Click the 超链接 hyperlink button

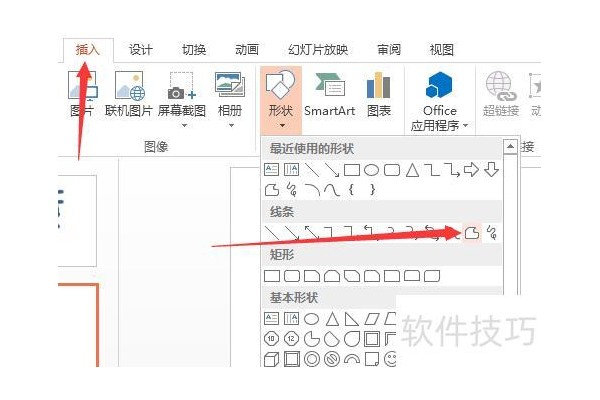point(501,94)
